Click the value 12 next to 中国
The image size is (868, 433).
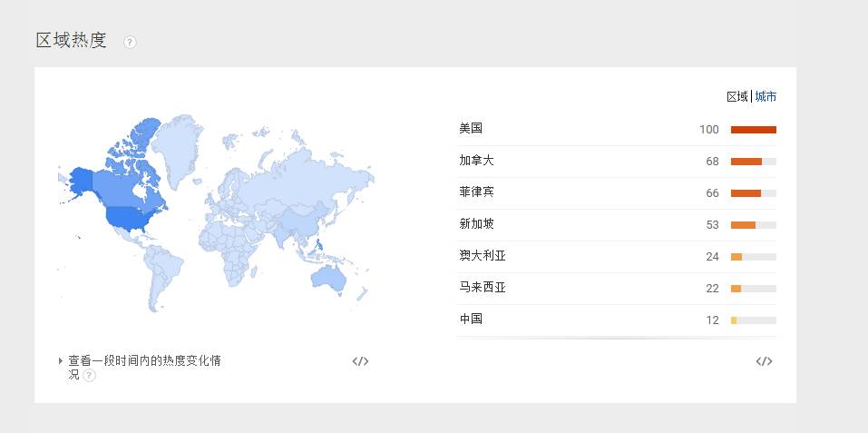tap(712, 320)
